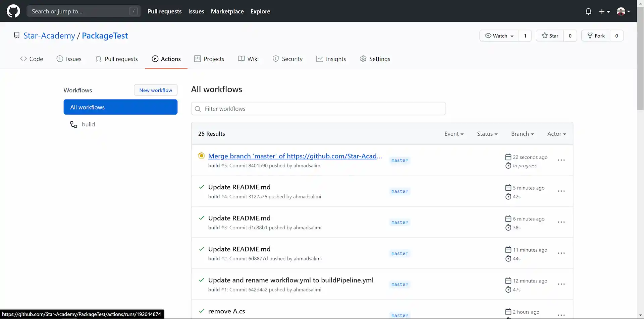The height and width of the screenshot is (319, 644).
Task: Open Explore in top navigation
Action: pyautogui.click(x=260, y=11)
